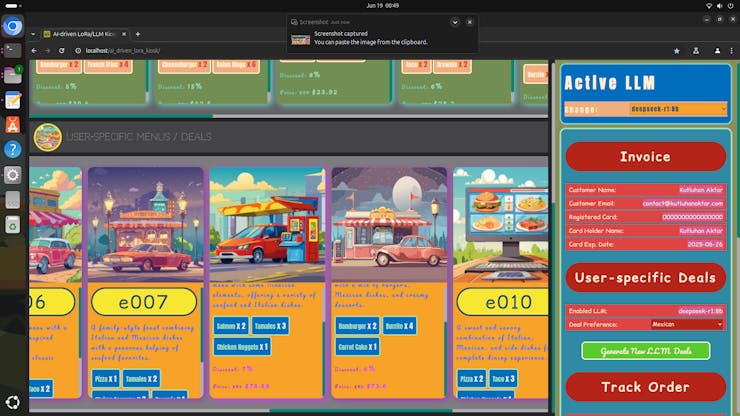This screenshot has width=740, height=416.
Task: Click the browser back arrow
Action: 34,51
